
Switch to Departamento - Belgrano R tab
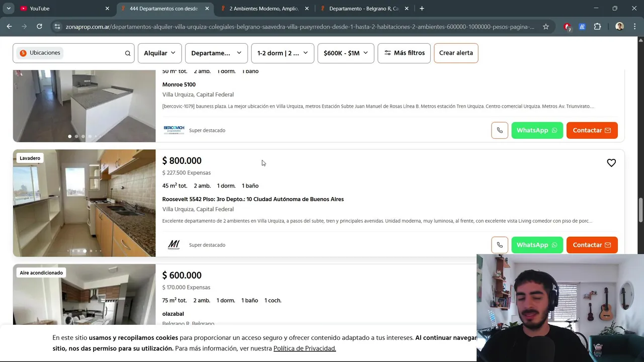364,9
